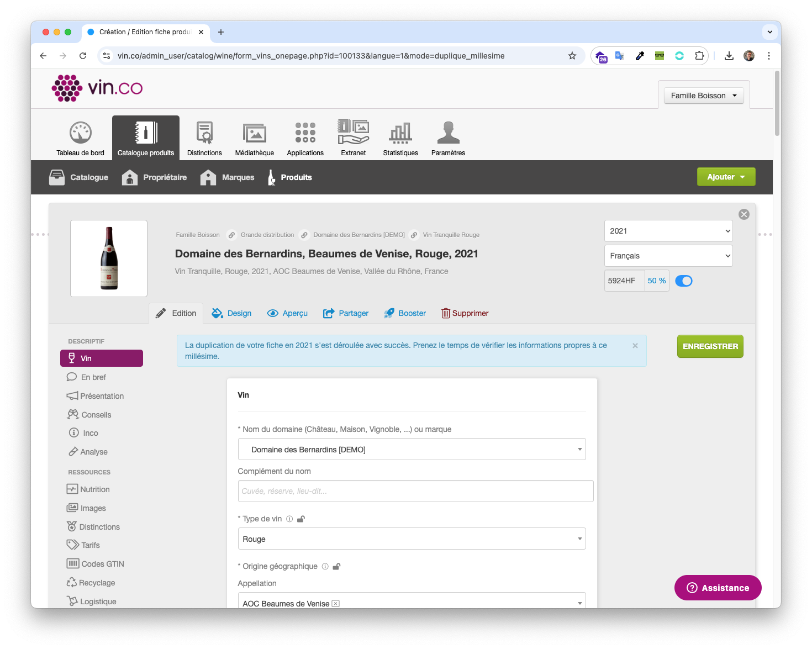
Task: Open the Tableau de bord dashboard icon
Action: pos(81,133)
